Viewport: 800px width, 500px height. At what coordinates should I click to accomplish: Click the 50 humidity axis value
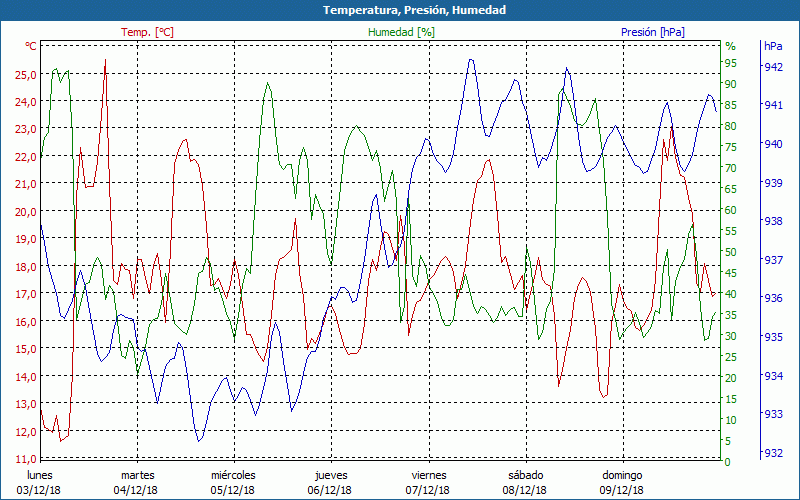pyautogui.click(x=731, y=252)
